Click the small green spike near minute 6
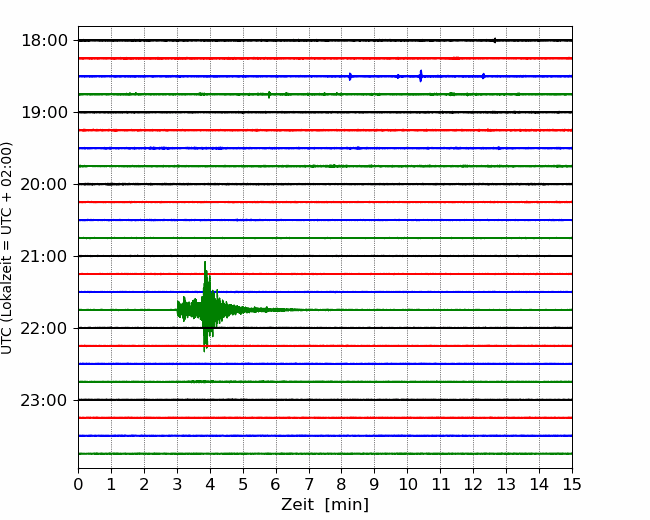Screen dimensions: 650x520 269,95
